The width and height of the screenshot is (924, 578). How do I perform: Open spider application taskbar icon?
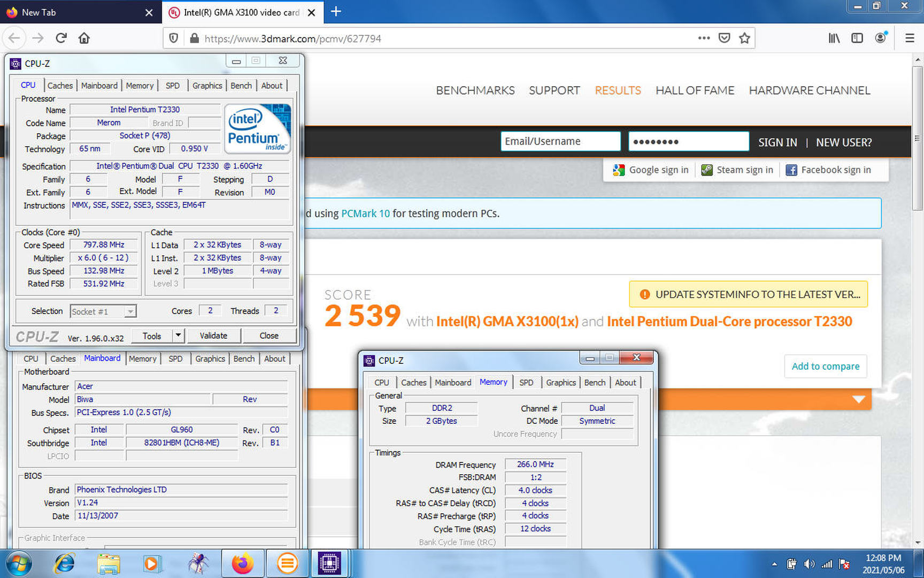198,564
